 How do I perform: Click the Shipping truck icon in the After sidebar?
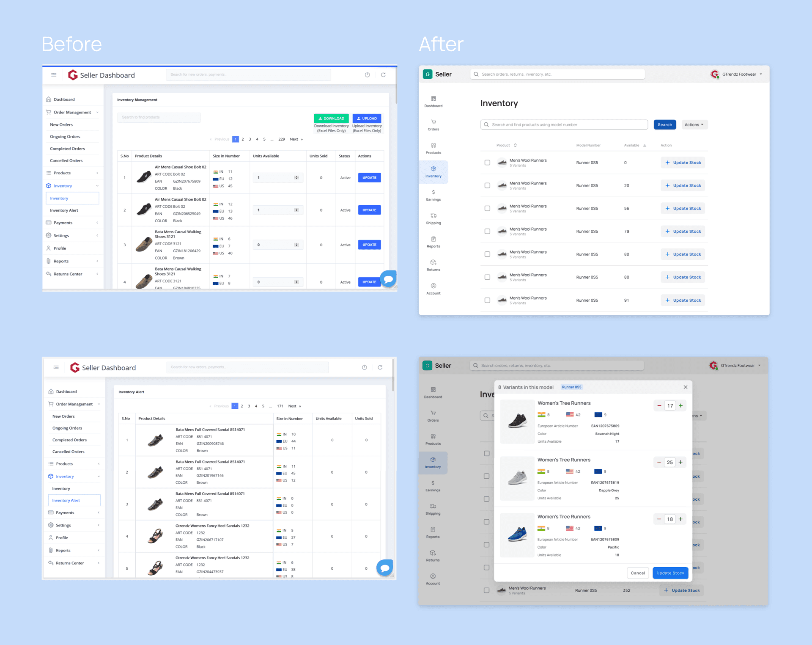pyautogui.click(x=433, y=216)
